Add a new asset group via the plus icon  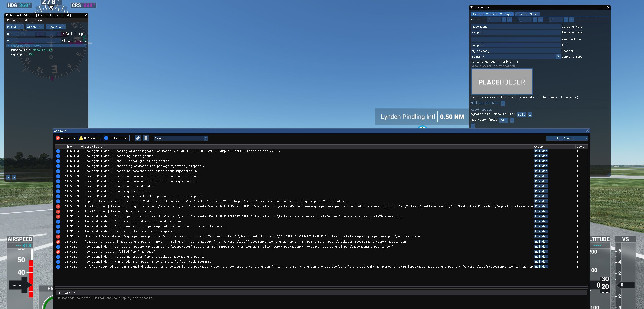(x=473, y=126)
